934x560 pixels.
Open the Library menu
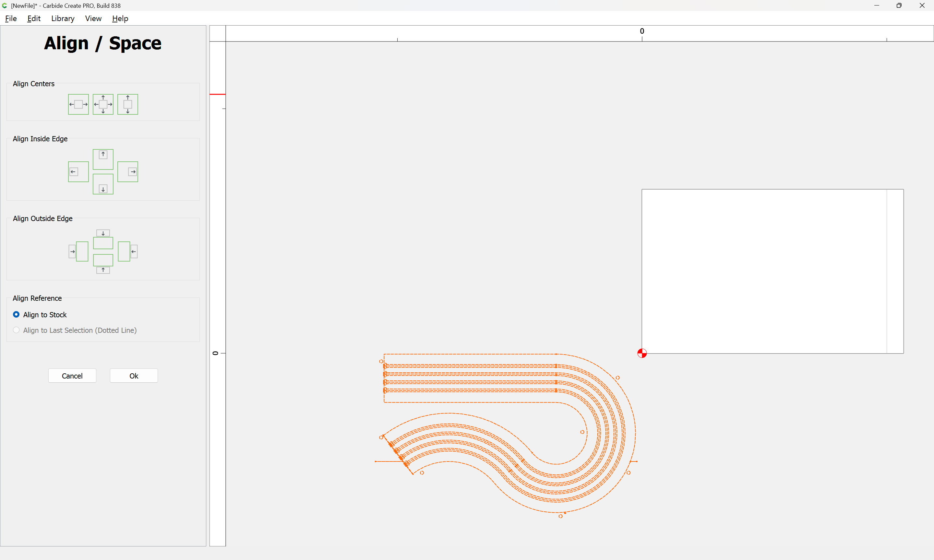[63, 18]
